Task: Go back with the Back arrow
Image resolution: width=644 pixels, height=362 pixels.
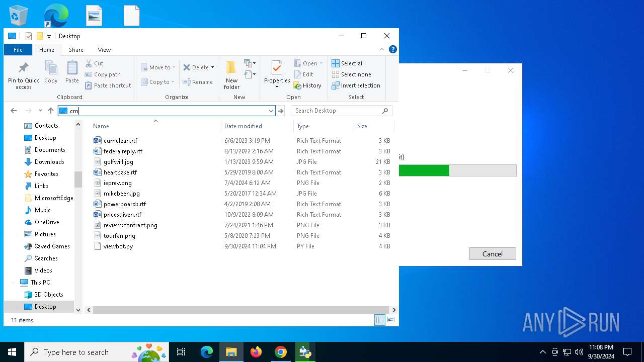Action: point(14,111)
